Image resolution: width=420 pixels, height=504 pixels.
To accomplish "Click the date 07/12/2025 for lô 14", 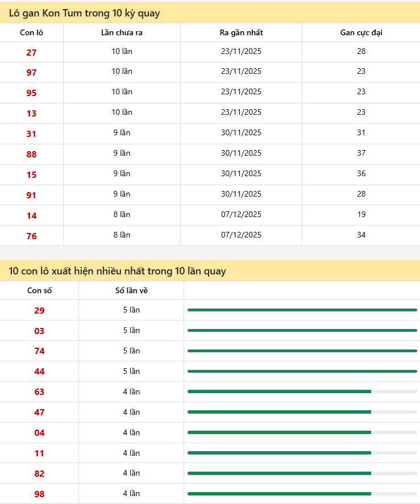I will coord(241,215).
